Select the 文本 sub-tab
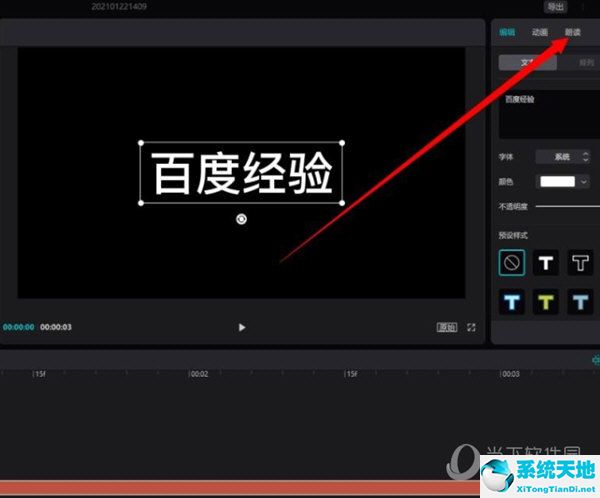Screen dimensions: 600x498 (528, 62)
